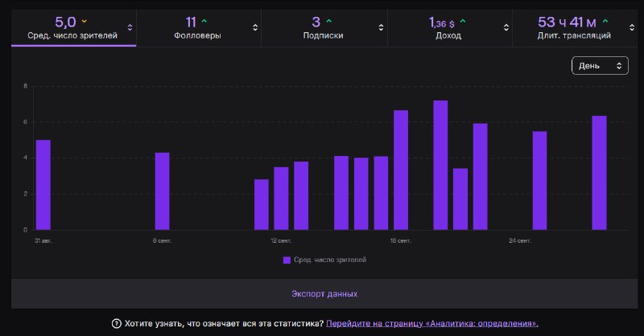
Task: Open the metric selector arrows beside Длит. трансляций
Action: (x=632, y=27)
